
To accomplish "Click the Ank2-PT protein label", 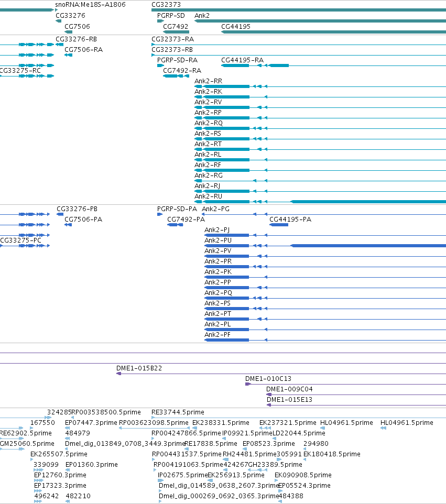I will click(x=217, y=314).
